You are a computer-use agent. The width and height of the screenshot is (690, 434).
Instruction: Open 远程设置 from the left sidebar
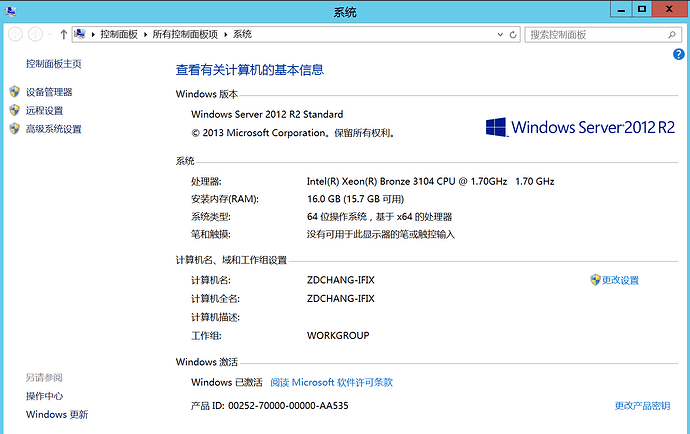coord(44,111)
